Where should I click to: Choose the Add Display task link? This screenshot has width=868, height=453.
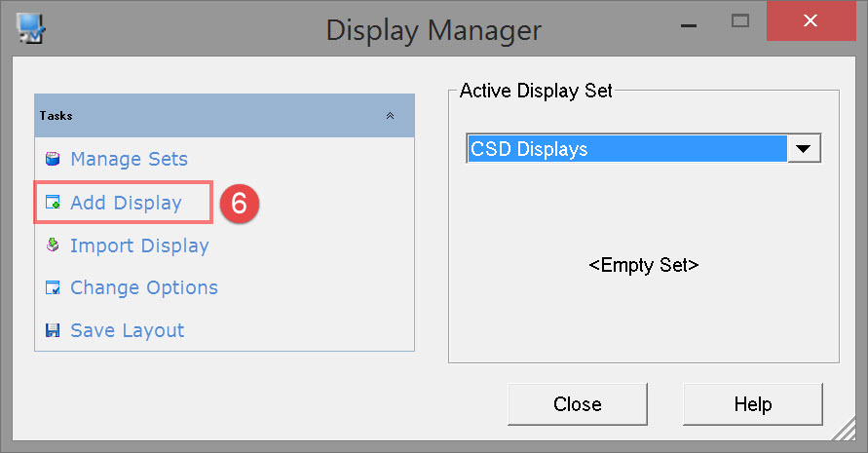click(x=126, y=204)
